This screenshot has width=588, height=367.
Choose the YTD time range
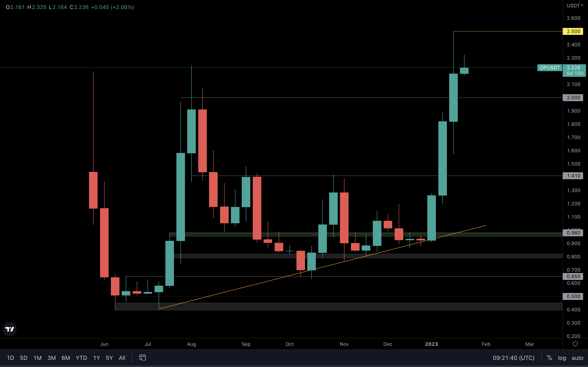tap(81, 358)
